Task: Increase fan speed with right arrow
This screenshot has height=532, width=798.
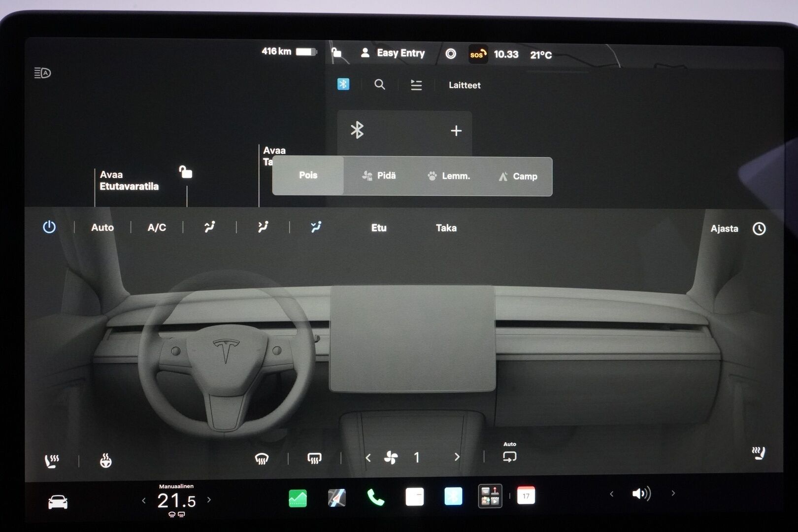Action: [457, 457]
